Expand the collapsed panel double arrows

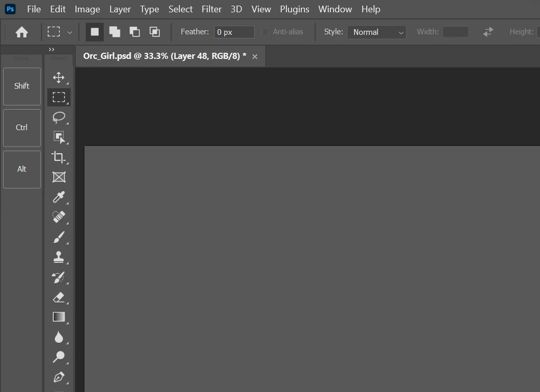pyautogui.click(x=51, y=50)
